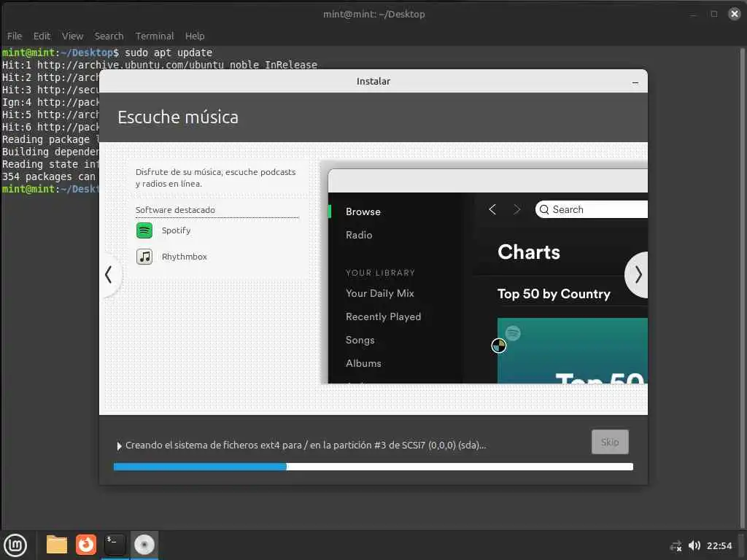Open the Help menu in Terminal

(x=194, y=36)
